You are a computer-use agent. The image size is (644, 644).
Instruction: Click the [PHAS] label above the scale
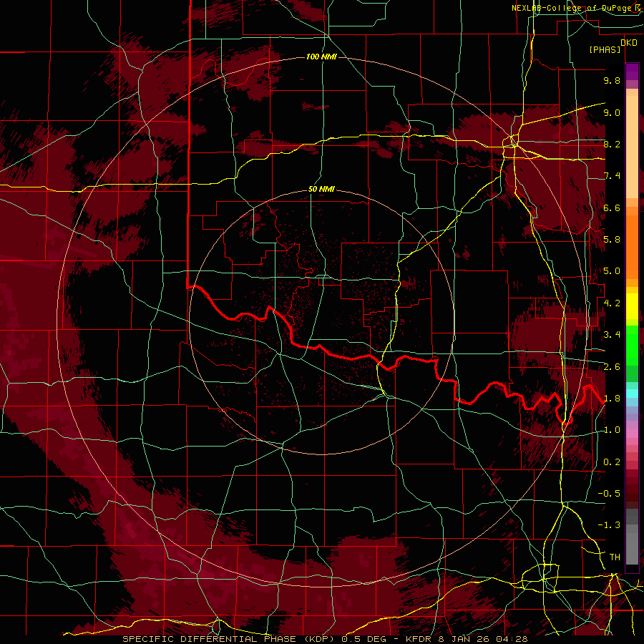click(x=605, y=49)
